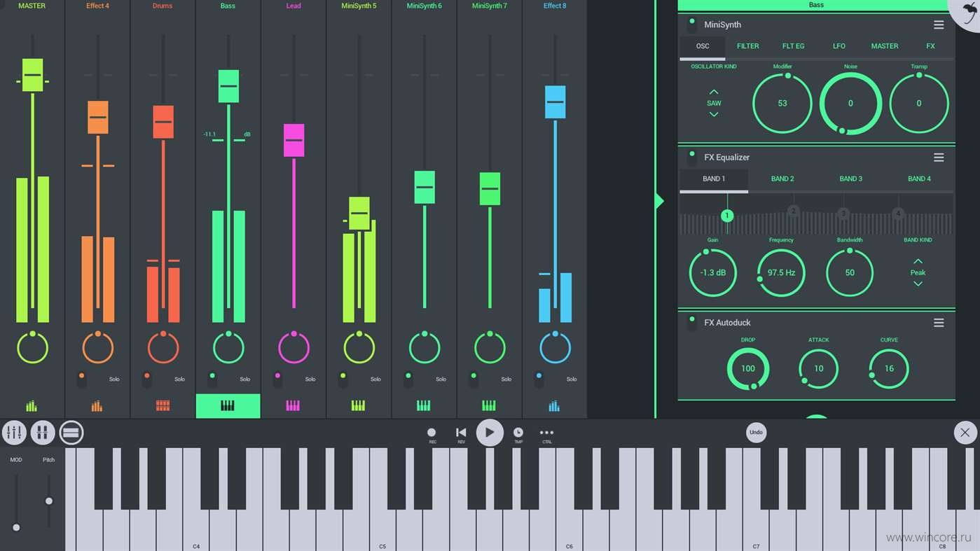Select the MiniSynth 6 keyboard icon

tap(423, 406)
